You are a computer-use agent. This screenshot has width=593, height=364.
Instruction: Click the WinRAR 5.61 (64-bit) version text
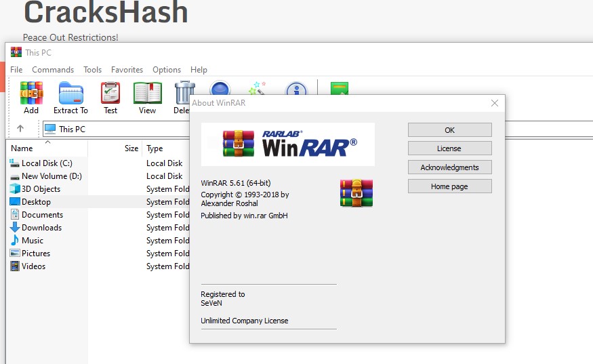coord(236,183)
